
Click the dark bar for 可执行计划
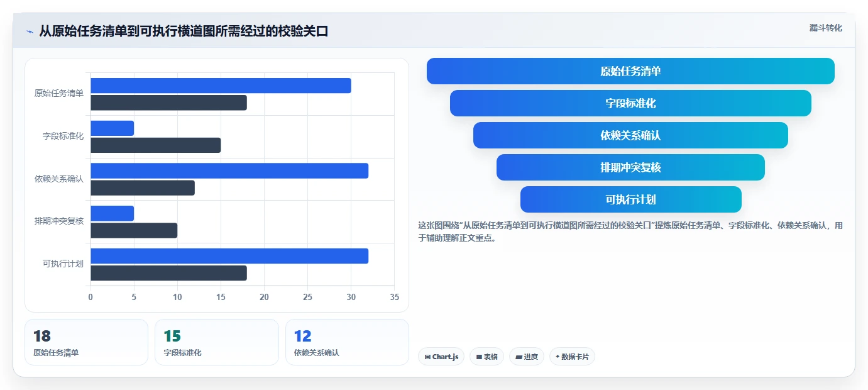(x=168, y=273)
